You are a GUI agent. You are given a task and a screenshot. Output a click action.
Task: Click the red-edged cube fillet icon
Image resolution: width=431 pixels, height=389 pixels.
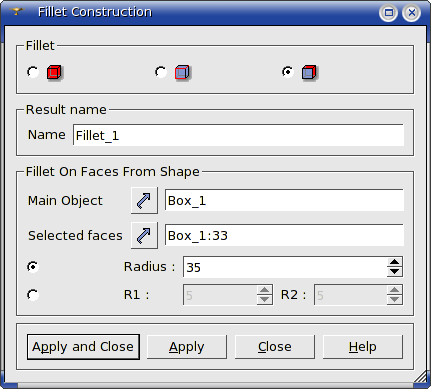click(x=182, y=72)
